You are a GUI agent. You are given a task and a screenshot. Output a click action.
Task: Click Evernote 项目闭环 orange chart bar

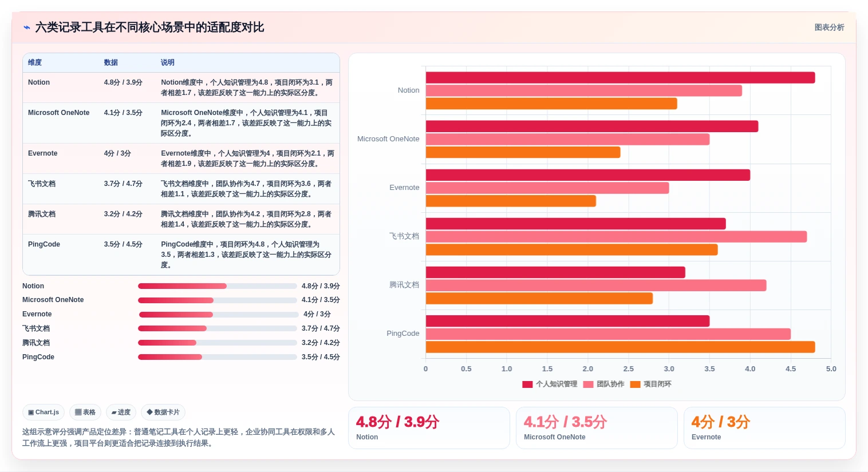511,201
